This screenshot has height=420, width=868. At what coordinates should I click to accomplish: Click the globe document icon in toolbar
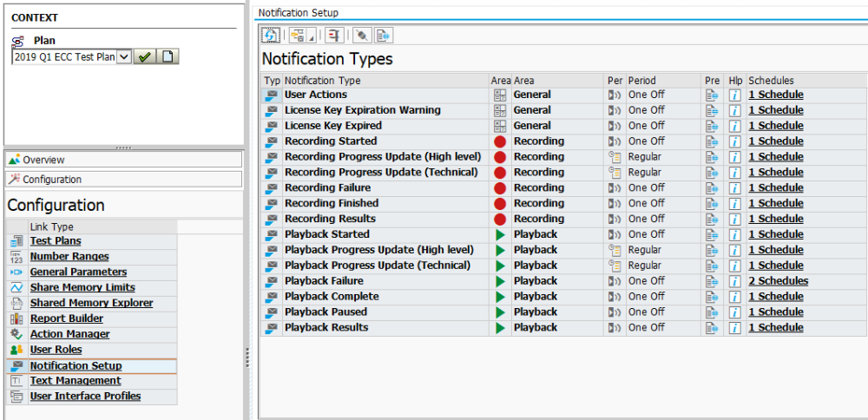pos(383,35)
